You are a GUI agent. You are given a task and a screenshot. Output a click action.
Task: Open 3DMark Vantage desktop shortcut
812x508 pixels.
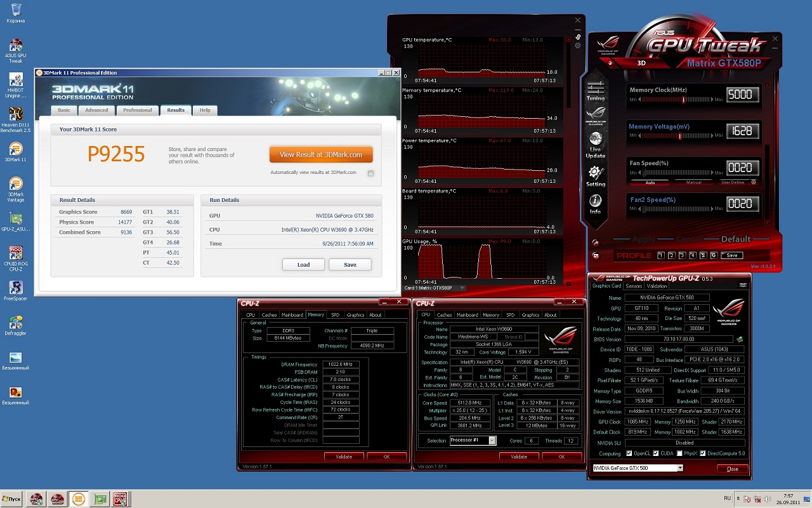(16, 190)
